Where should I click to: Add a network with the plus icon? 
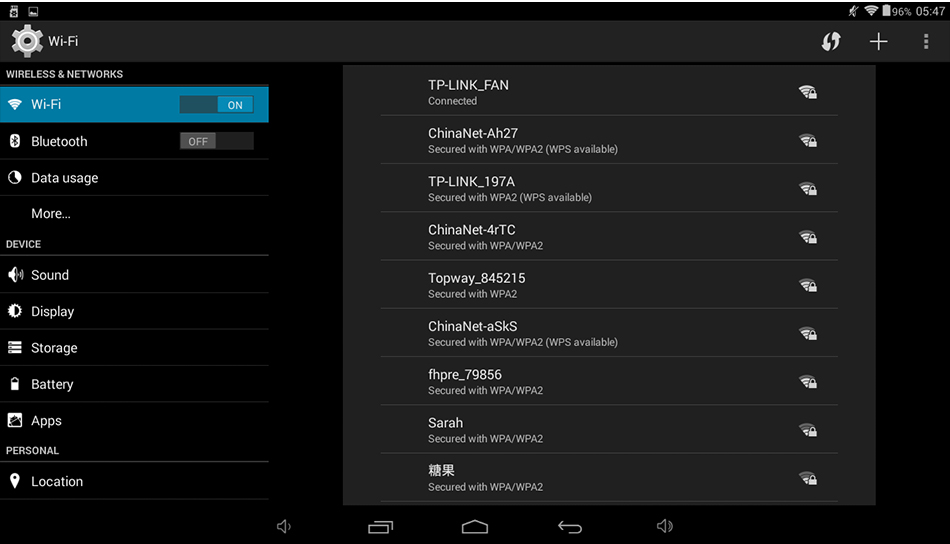[x=878, y=41]
